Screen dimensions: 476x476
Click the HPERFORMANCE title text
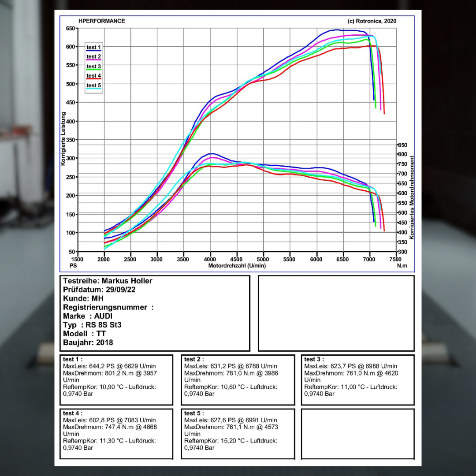(101, 21)
